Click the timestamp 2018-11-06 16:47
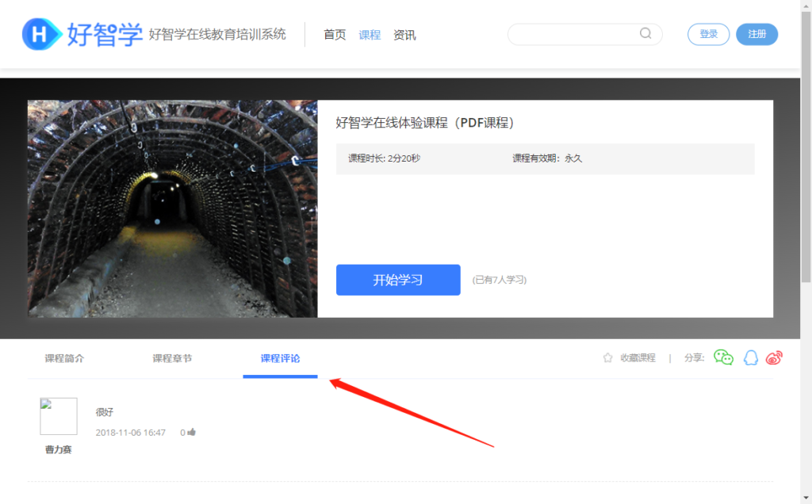812x504 pixels. (131, 433)
